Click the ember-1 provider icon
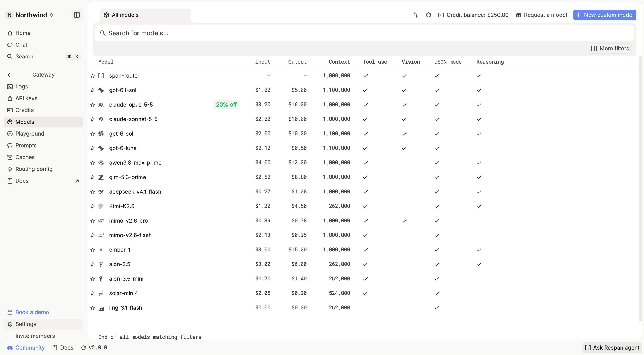Viewport: 644px width, 355px height. [x=101, y=250]
